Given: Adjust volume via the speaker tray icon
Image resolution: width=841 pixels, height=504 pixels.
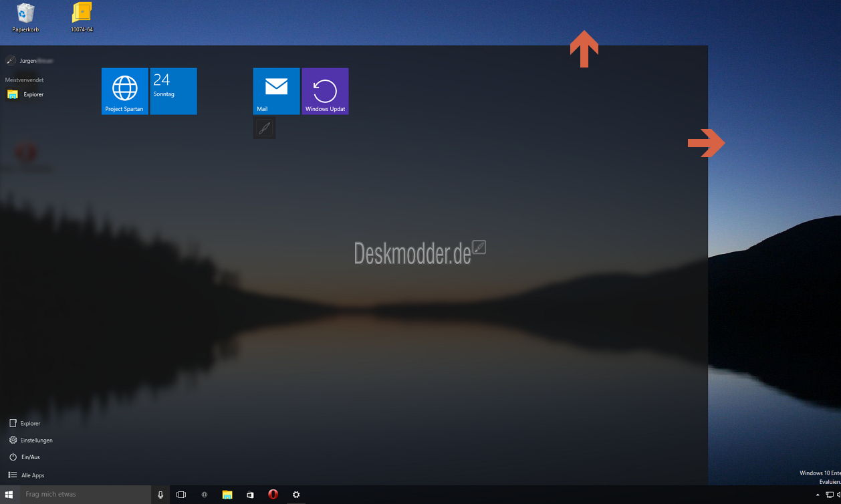Looking at the screenshot, I should click(x=838, y=495).
